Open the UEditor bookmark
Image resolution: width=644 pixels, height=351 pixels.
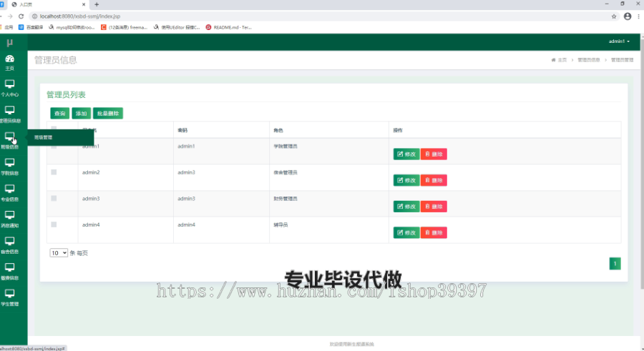coord(177,27)
